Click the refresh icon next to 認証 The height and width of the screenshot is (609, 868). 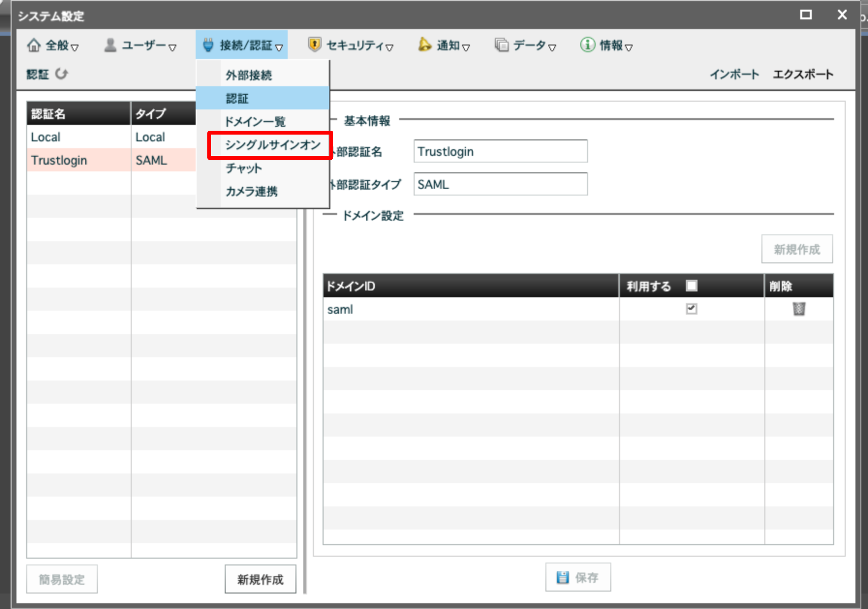[62, 74]
